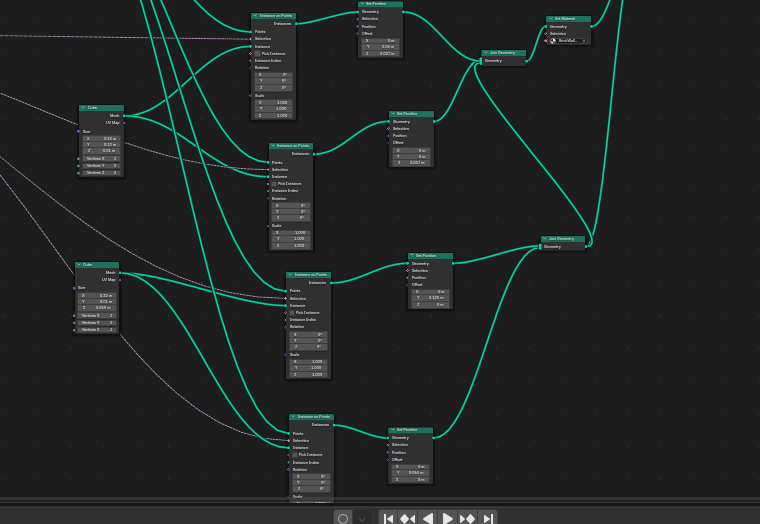Collapse the Join Geometry node beside Set Material
The image size is (760, 524).
click(x=484, y=53)
